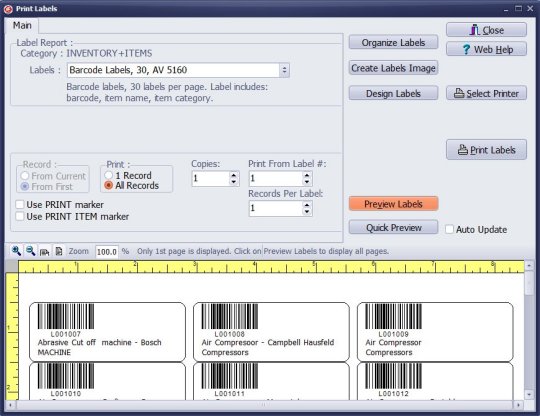
Task: Click the L001011 barcode label
Action: tap(271, 381)
